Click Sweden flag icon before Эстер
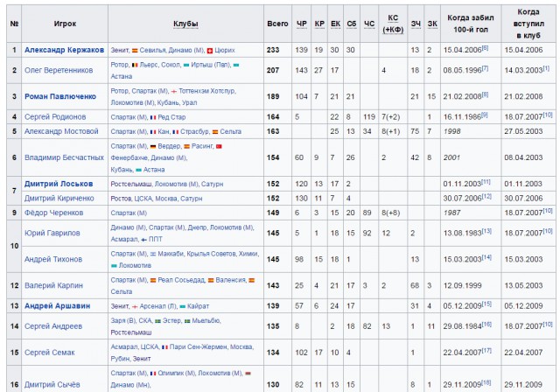Viewport: 560px width, 392px height. (157, 321)
